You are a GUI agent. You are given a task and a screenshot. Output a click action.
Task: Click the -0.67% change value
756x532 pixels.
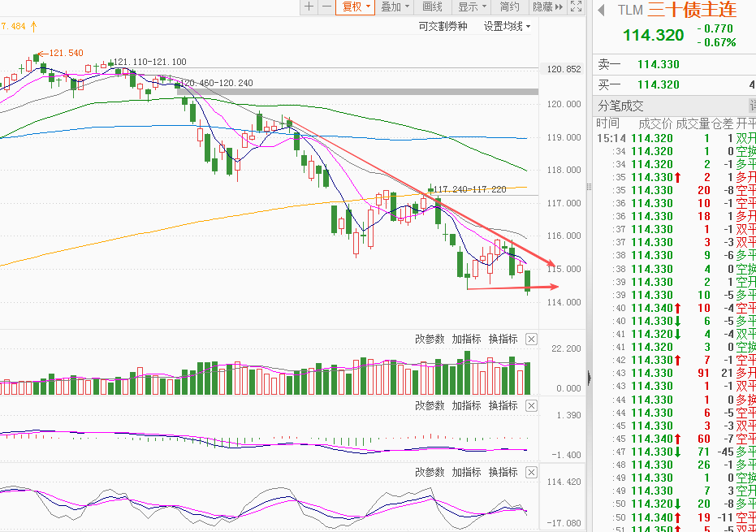[716, 42]
